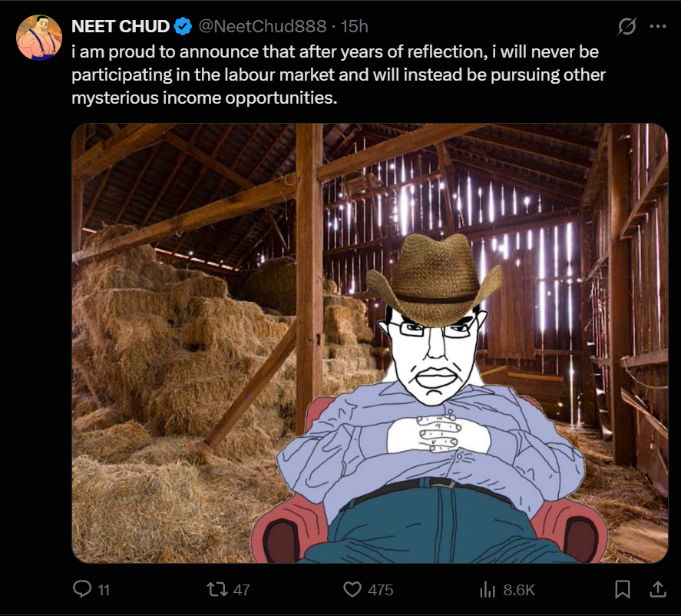Click the reply speech bubble icon
Viewport: 681px width, 616px height.
click(81, 589)
